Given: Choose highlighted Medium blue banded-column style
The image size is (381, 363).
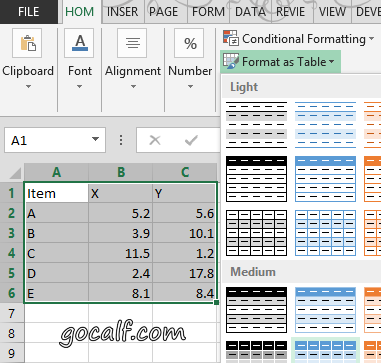Looking at the screenshot, I should pos(325,351).
